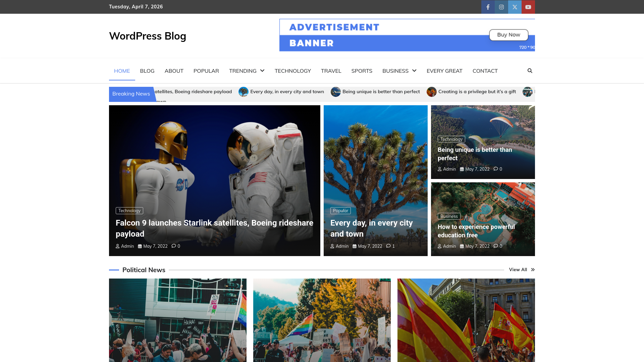Go to the Home menu item

[122, 71]
